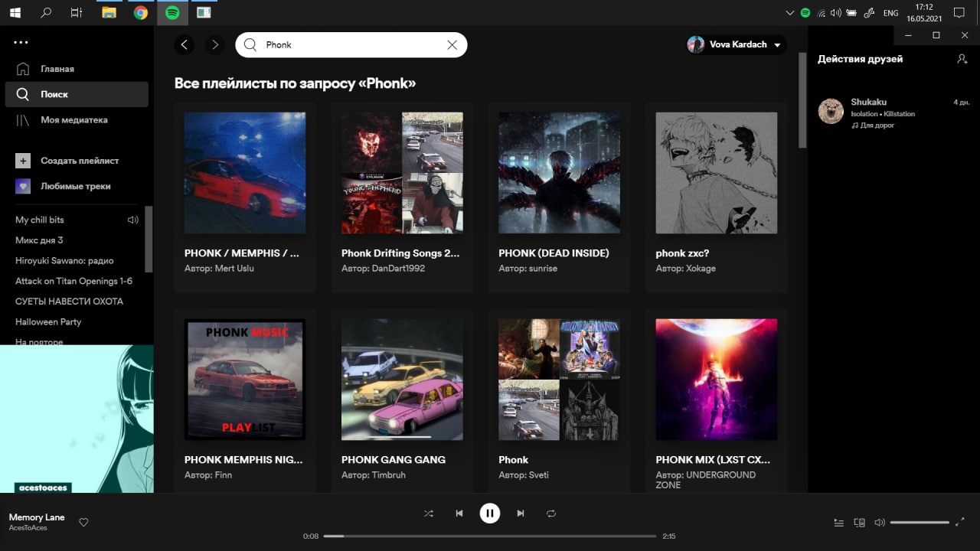Click the Phonk search input field
Screen dimensions: 980x551
351,44
